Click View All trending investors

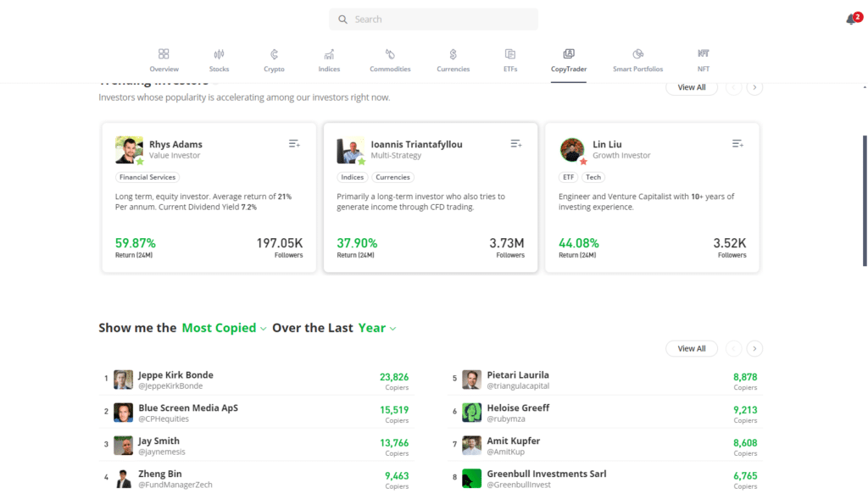coord(691,87)
